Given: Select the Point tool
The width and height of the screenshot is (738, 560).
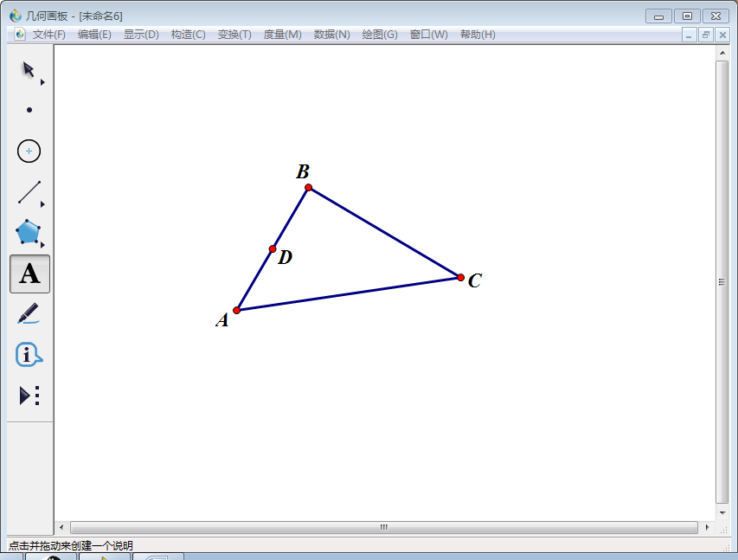Looking at the screenshot, I should pyautogui.click(x=29, y=110).
